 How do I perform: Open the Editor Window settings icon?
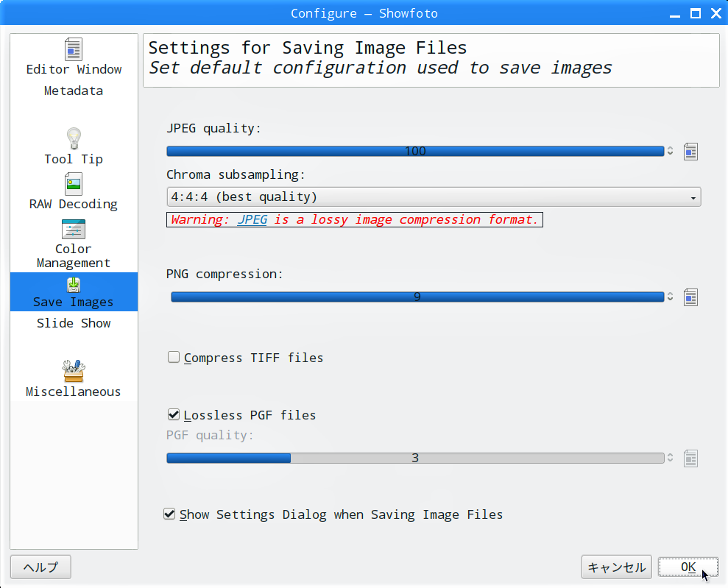click(x=74, y=49)
